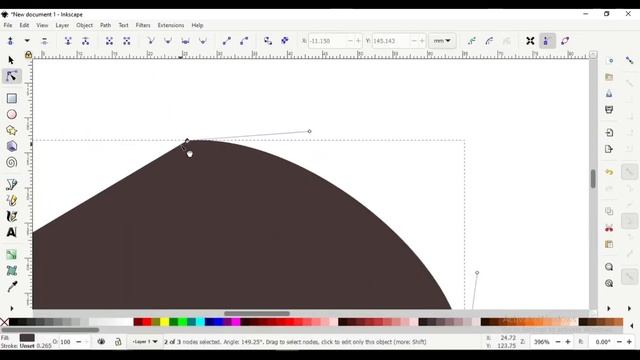This screenshot has height=360, width=640.
Task: Select the Dropper color picker tool
Action: pyautogui.click(x=11, y=287)
